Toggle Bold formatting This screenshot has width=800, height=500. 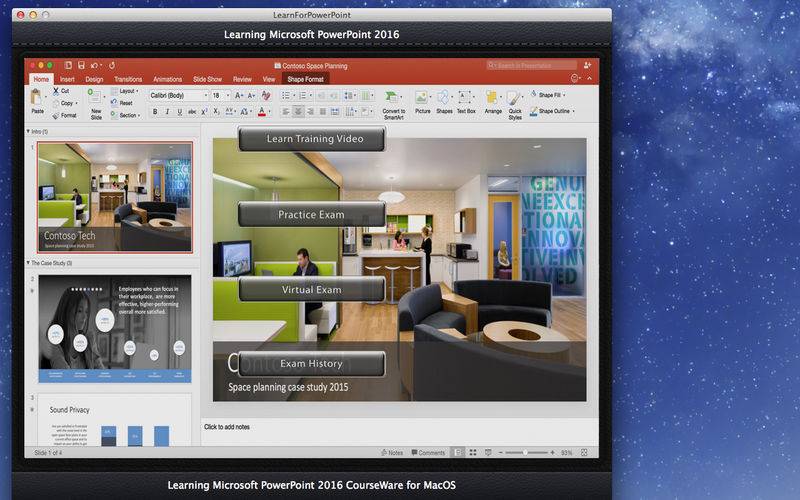[x=155, y=112]
